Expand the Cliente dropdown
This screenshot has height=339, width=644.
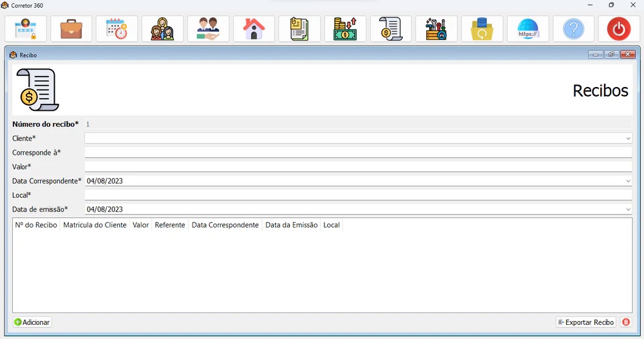point(628,139)
